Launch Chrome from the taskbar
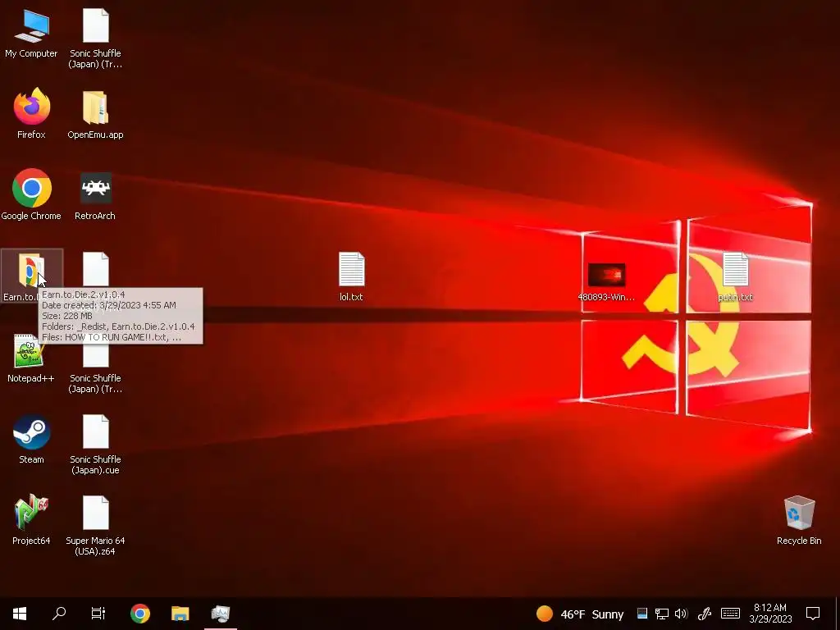This screenshot has width=840, height=630. pyautogui.click(x=139, y=614)
